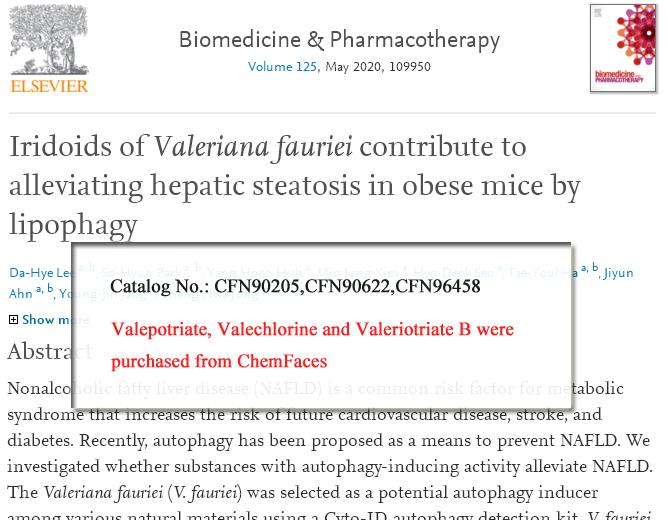The image size is (668, 520).
Task: Click the word lipophagy in the title
Action: (x=73, y=225)
